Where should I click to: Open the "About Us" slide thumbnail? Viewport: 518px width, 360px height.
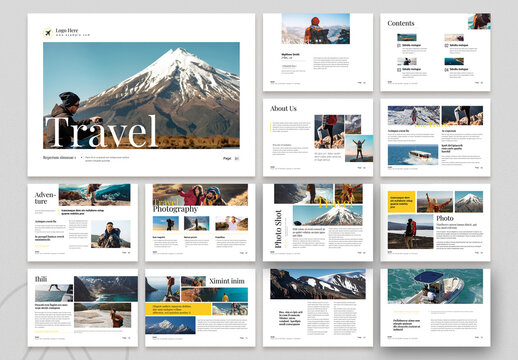[318, 137]
